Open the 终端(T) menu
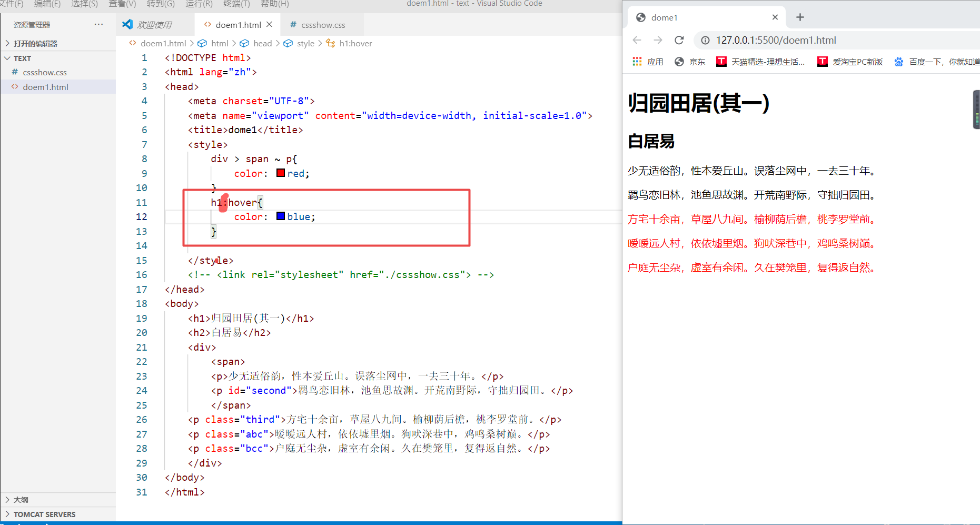The width and height of the screenshot is (980, 525). tap(236, 4)
